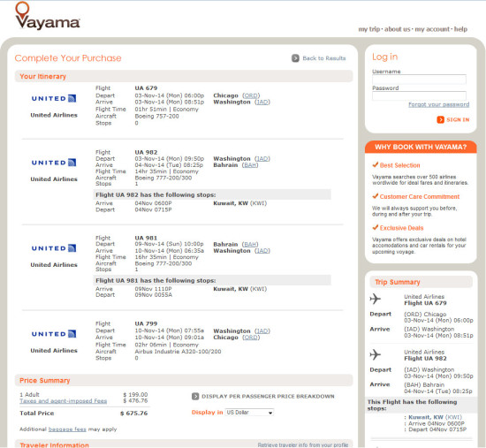This screenshot has width=486, height=448.
Task: Click the price breakdown arrow icon
Action: 195,396
